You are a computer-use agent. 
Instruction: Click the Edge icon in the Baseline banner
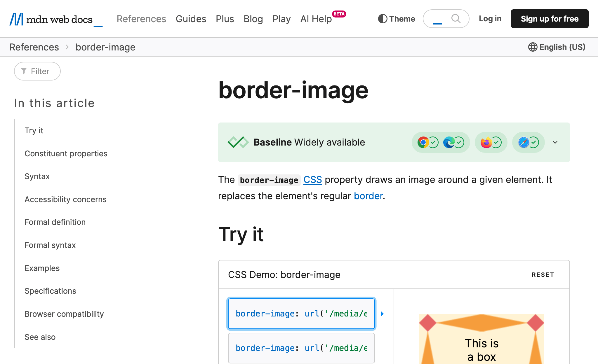(449, 142)
